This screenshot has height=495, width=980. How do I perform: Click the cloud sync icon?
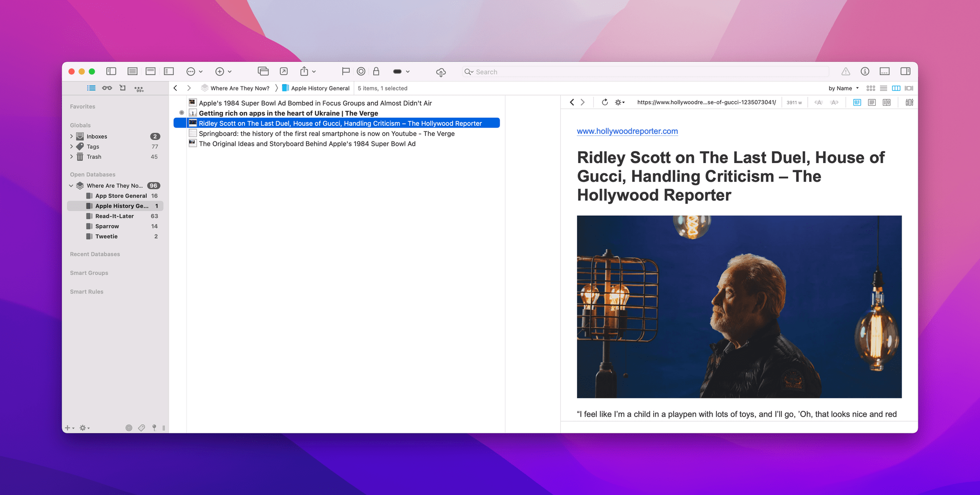point(441,72)
